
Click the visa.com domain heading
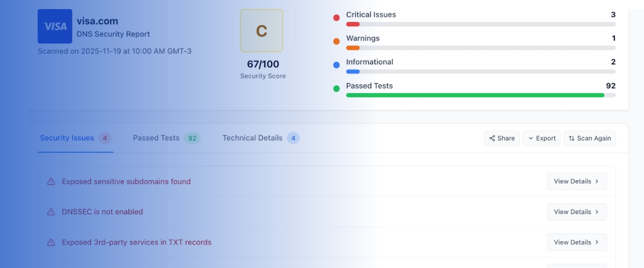tap(97, 21)
